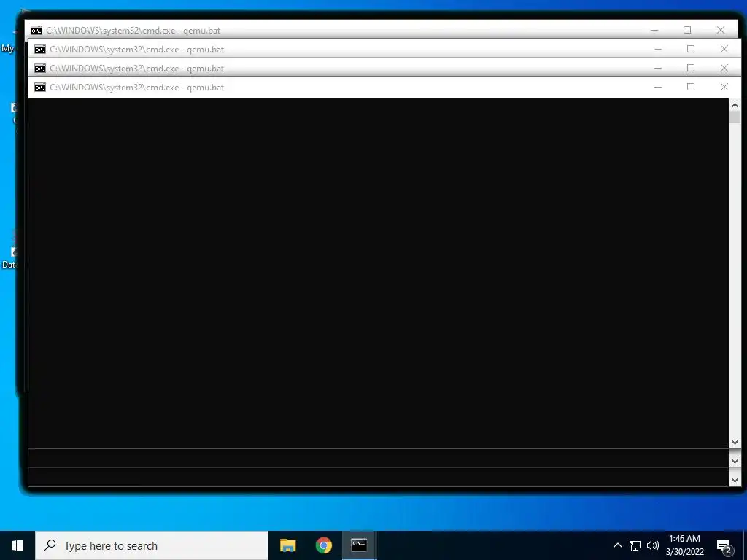The width and height of the screenshot is (747, 560).
Task: Open system menu icon of third-from-back cmd window
Action: [40, 69]
